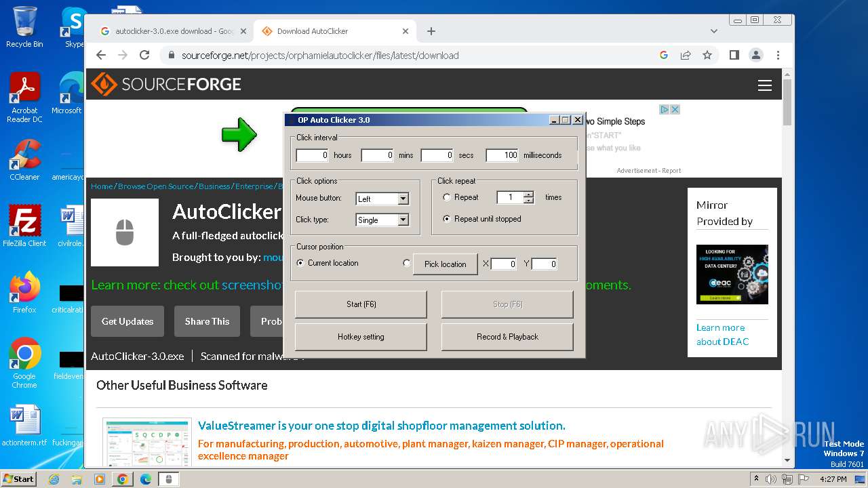Click the Get Updates button
The height and width of the screenshot is (488, 868).
[x=127, y=321]
